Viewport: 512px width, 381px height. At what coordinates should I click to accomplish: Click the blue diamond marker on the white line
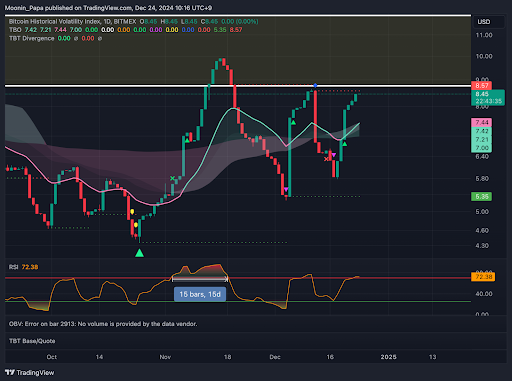[315, 86]
